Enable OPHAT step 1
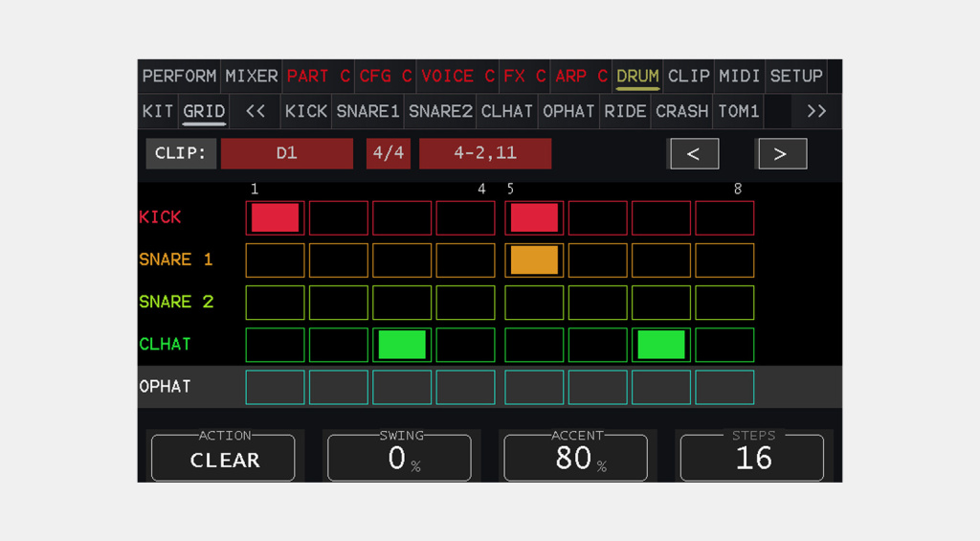 pos(275,387)
